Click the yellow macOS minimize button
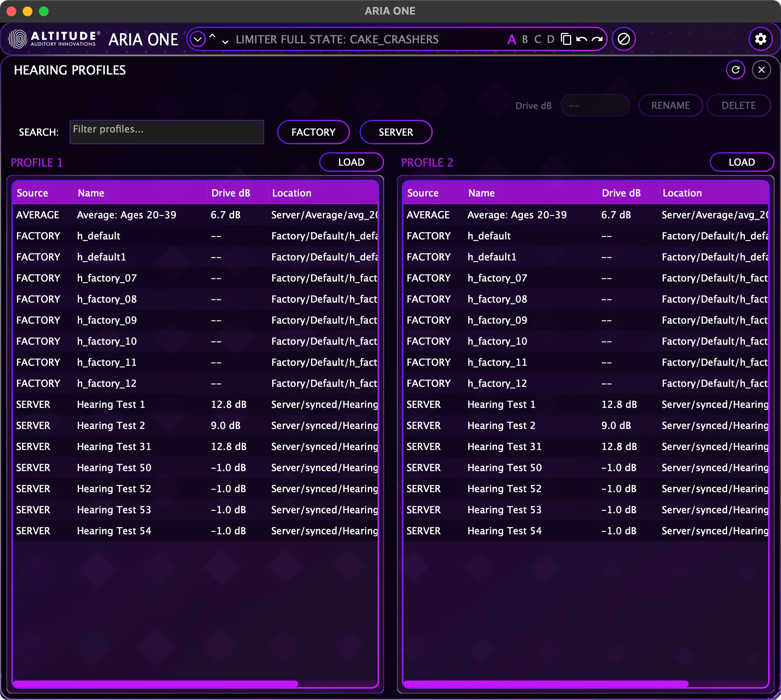781x700 pixels. [28, 11]
